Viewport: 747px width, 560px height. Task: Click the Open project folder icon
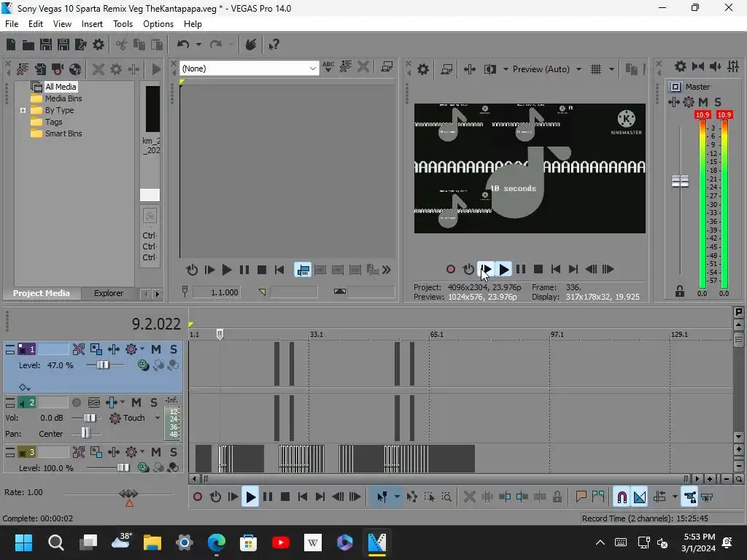point(28,44)
